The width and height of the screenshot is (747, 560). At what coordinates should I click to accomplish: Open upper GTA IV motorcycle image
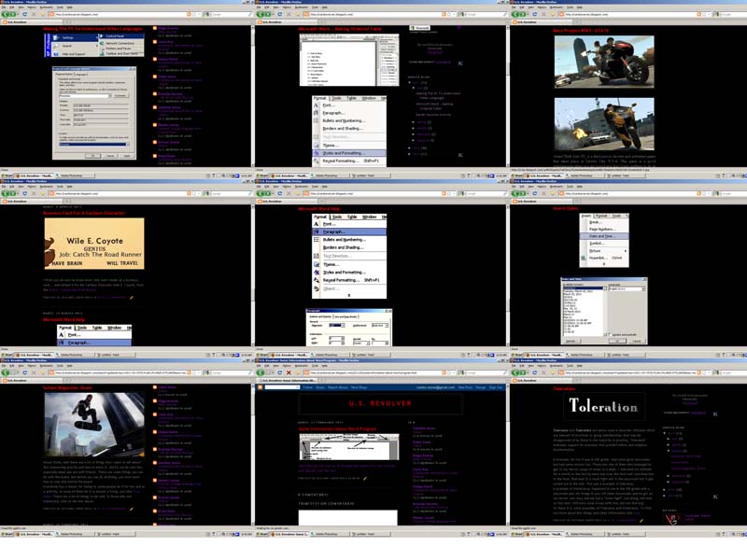pos(604,62)
